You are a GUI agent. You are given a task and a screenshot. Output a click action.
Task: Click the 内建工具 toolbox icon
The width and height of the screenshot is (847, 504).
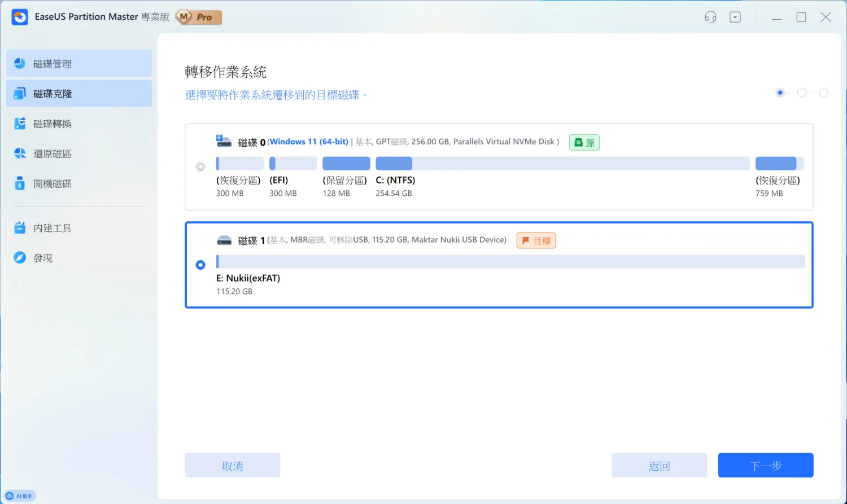[20, 227]
